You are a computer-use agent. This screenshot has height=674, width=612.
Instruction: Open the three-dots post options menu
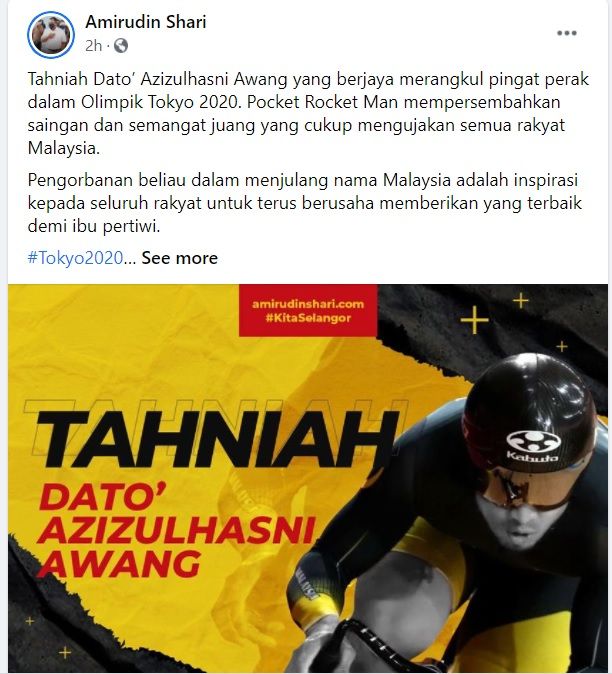click(x=566, y=33)
